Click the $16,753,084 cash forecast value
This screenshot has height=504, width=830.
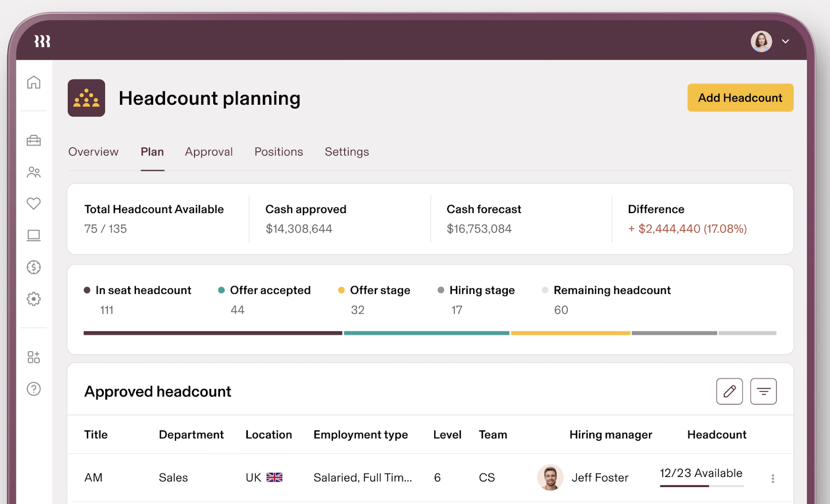(479, 229)
